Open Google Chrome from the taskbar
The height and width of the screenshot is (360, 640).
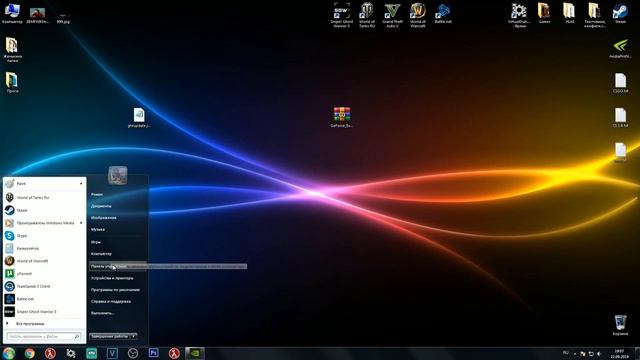pyautogui.click(x=29, y=353)
